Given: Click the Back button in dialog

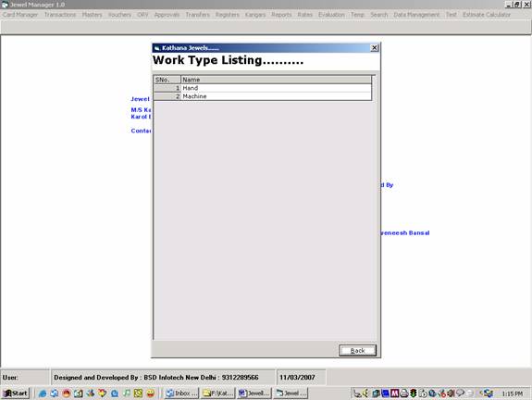Looking at the screenshot, I should pos(357,350).
